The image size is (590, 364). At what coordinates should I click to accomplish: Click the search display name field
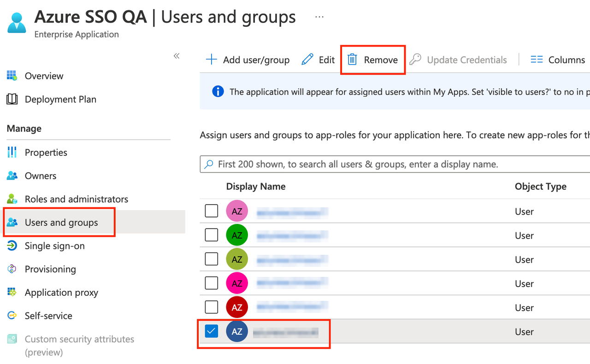pyautogui.click(x=395, y=164)
